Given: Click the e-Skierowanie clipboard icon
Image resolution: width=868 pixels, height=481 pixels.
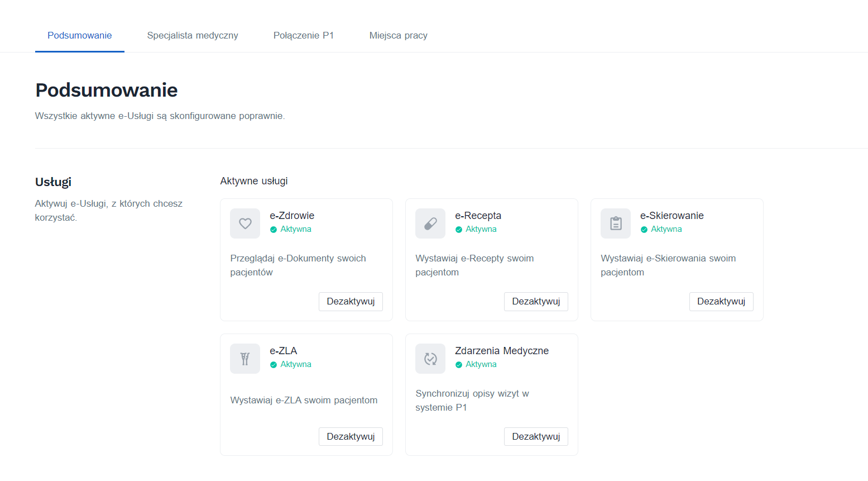Looking at the screenshot, I should click(x=616, y=223).
